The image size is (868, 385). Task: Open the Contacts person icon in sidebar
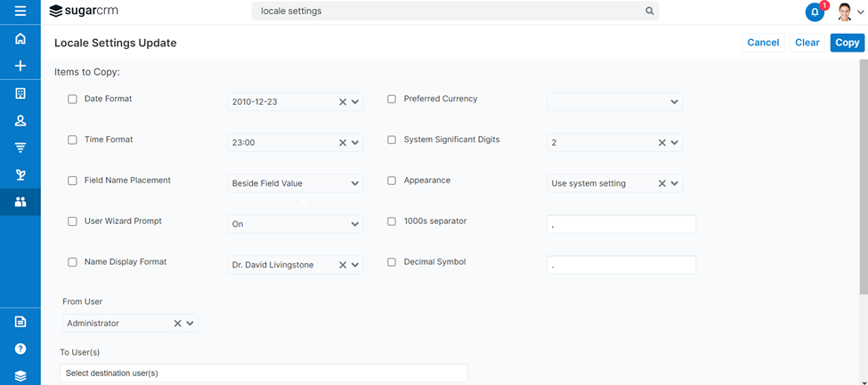[20, 121]
